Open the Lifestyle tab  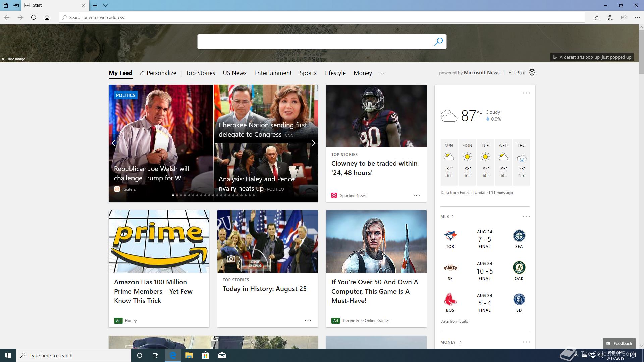335,73
